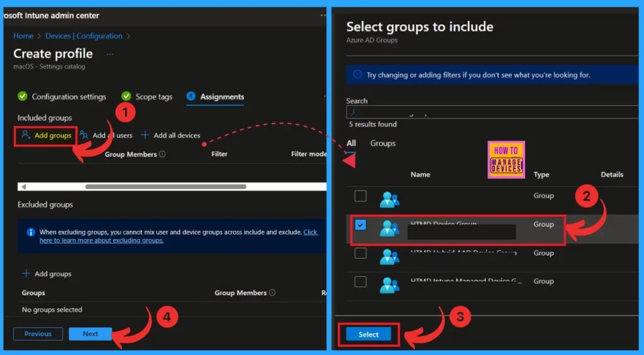
Task: Click the Type column header
Action: coord(541,174)
